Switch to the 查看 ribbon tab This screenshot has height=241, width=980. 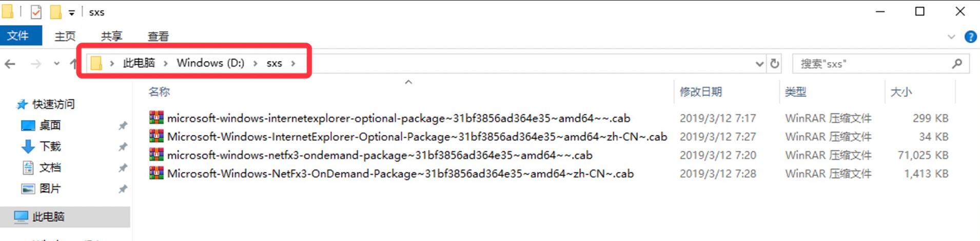(x=158, y=36)
